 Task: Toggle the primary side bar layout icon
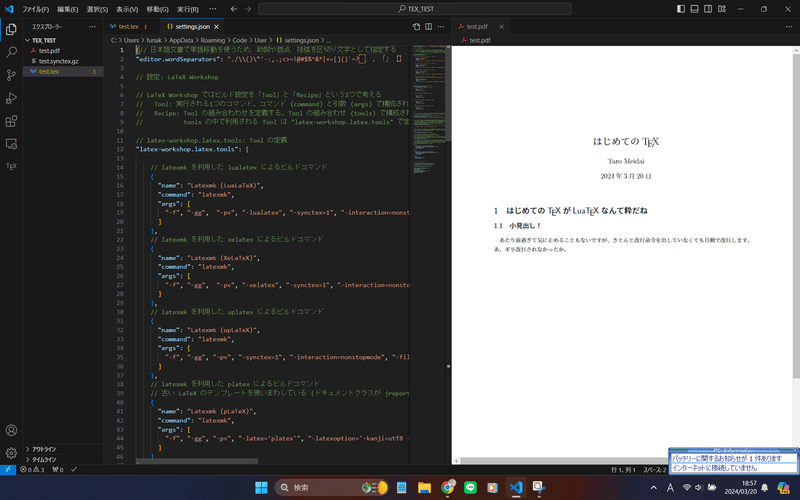(681, 9)
